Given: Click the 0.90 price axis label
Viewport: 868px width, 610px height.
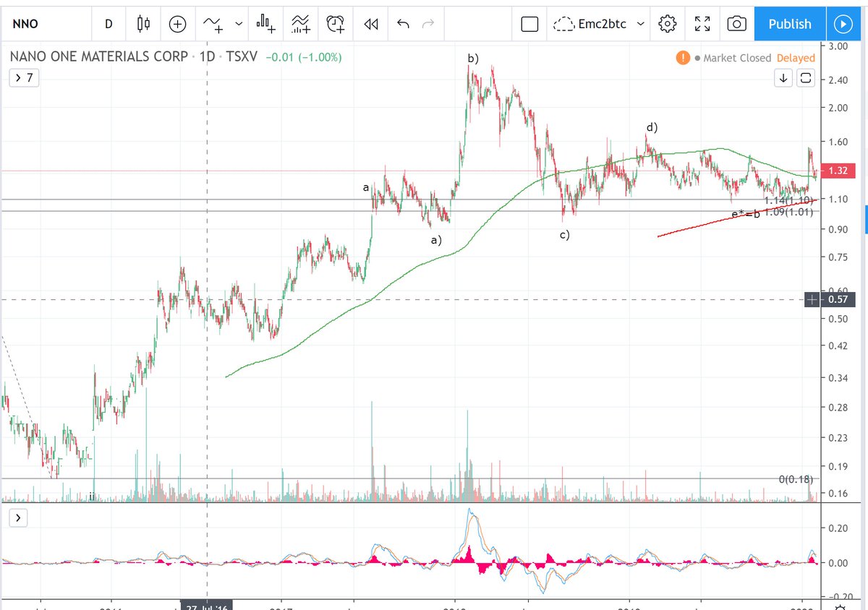Looking at the screenshot, I should pyautogui.click(x=838, y=229).
